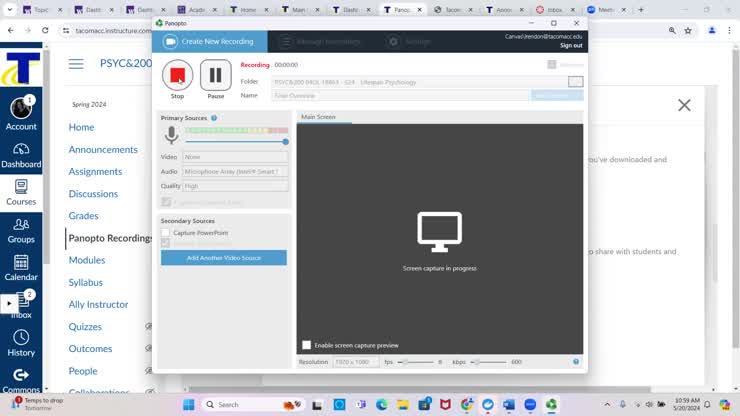Screen dimensions: 740x416
Task: Open Ally Instructor course link
Action: click(x=98, y=305)
